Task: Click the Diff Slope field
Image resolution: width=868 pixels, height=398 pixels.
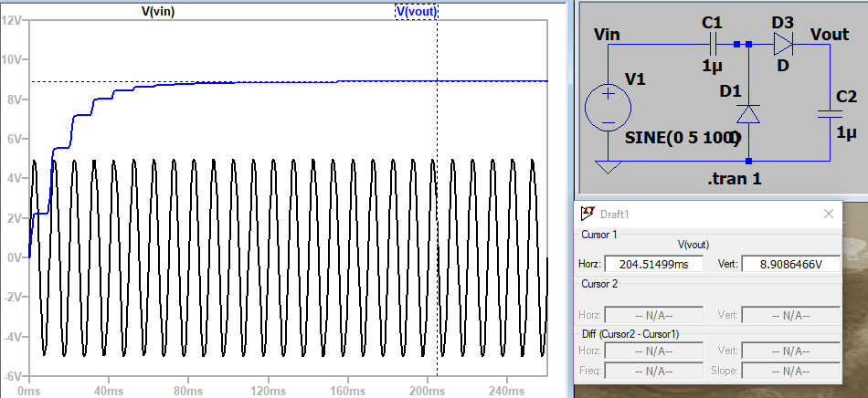Action: 789,372
